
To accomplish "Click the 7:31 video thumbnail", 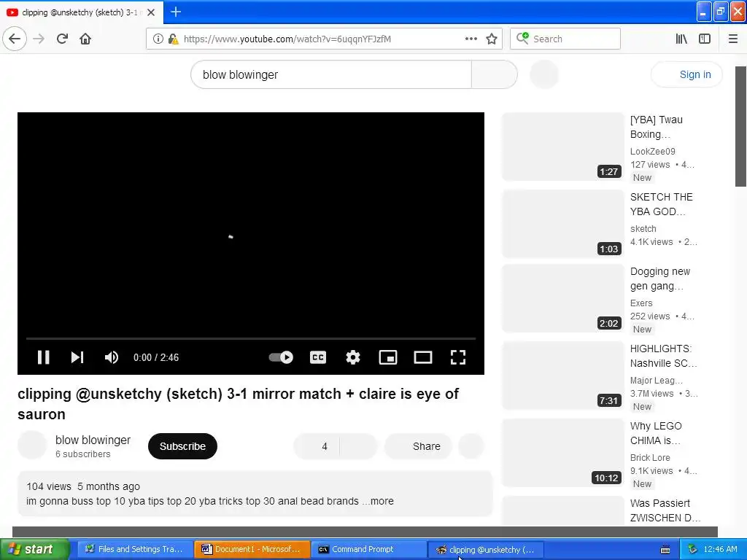I will coord(562,376).
